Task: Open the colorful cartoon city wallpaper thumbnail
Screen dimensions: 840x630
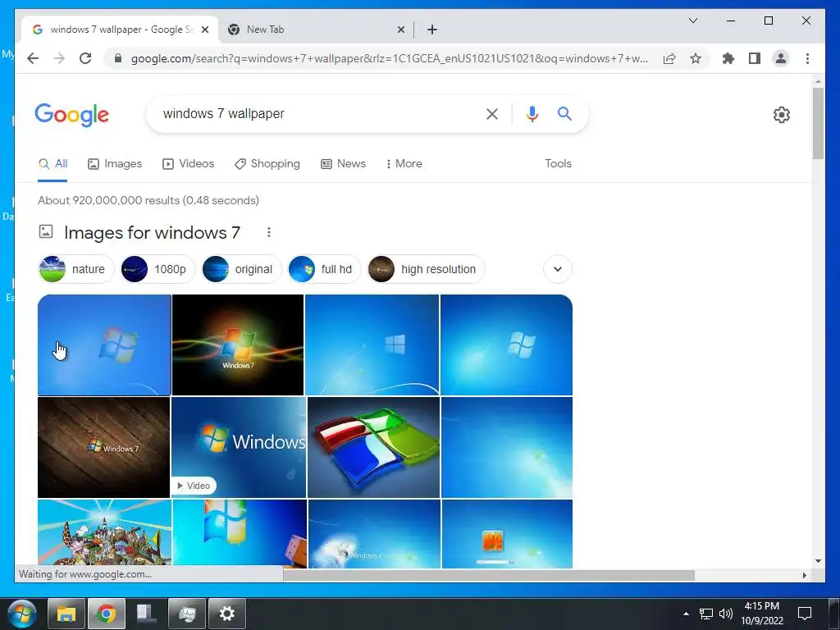Action: [104, 533]
